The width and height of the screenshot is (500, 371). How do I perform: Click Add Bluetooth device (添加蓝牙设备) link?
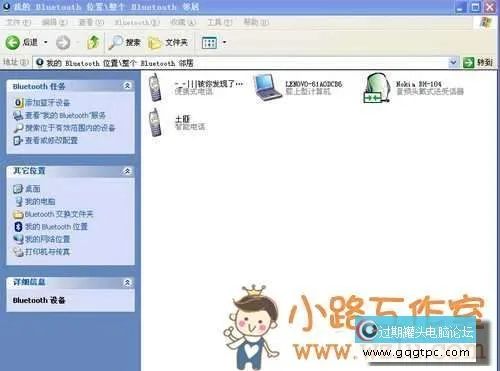point(47,103)
